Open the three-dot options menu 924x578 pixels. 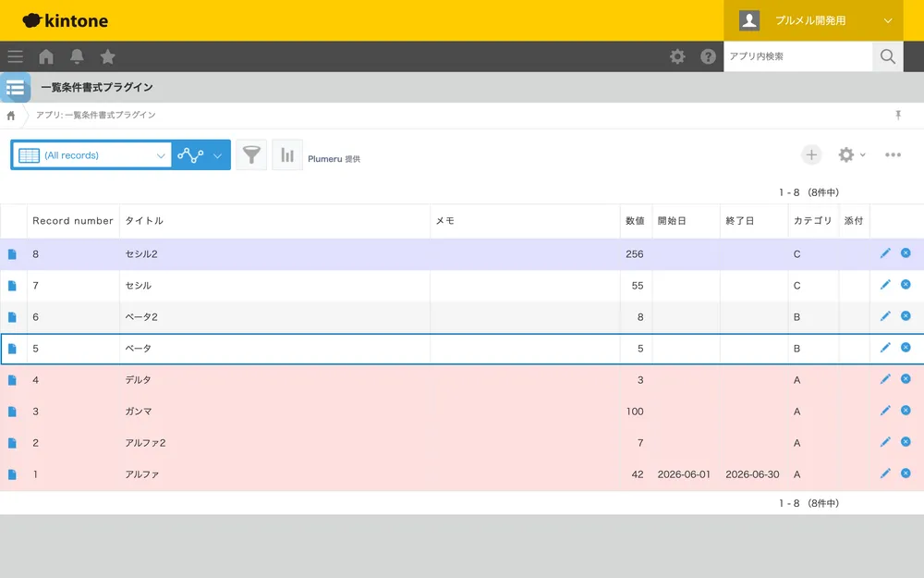point(893,155)
